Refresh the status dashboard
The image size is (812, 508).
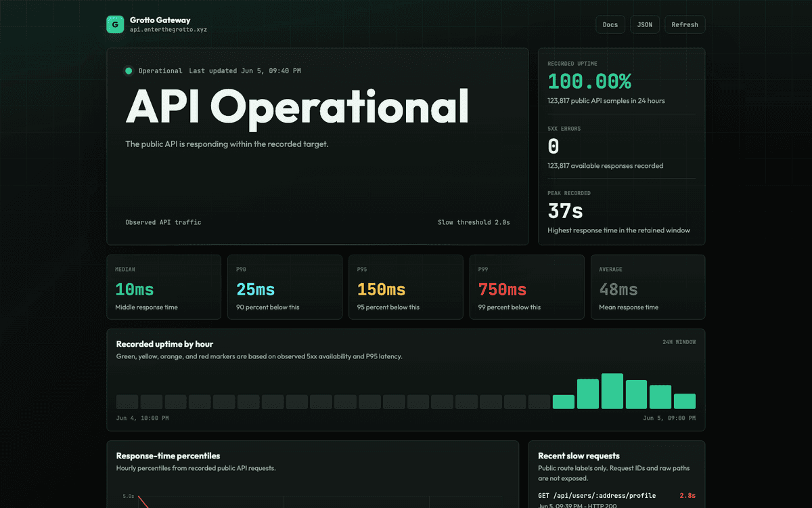click(685, 24)
